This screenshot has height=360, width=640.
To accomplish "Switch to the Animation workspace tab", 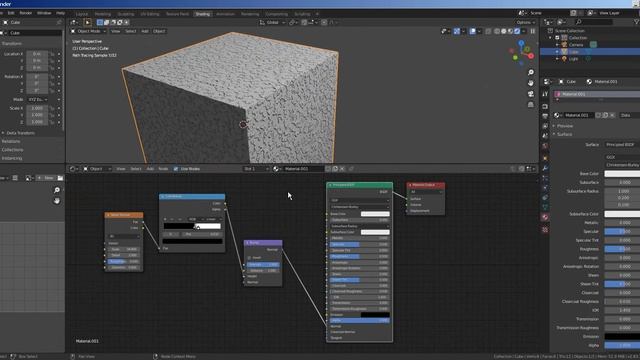I will click(x=225, y=14).
